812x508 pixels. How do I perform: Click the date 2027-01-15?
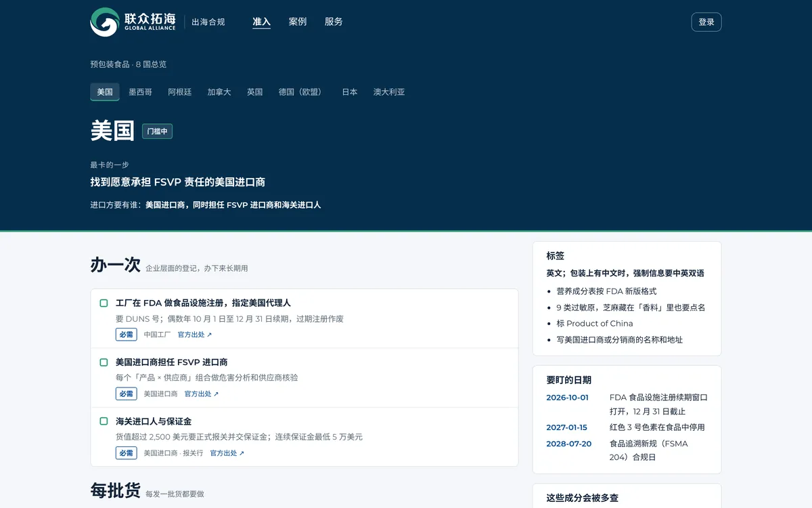click(x=567, y=427)
